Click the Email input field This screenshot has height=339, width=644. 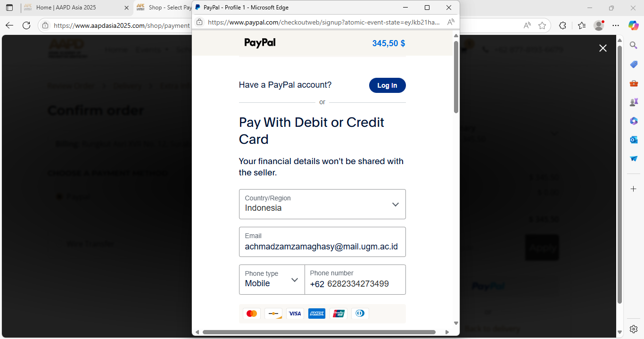click(x=322, y=242)
